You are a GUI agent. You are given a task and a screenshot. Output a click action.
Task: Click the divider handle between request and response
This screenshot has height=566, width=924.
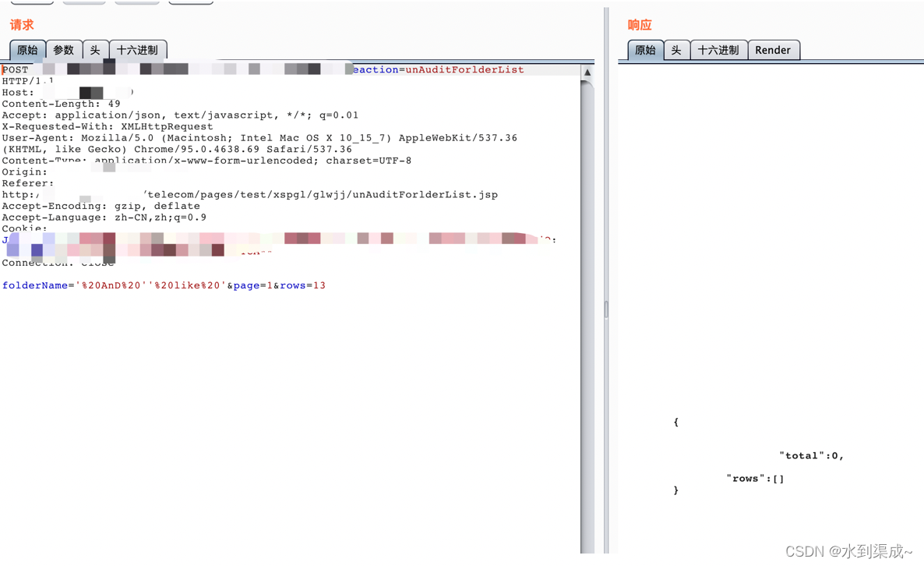(x=606, y=310)
